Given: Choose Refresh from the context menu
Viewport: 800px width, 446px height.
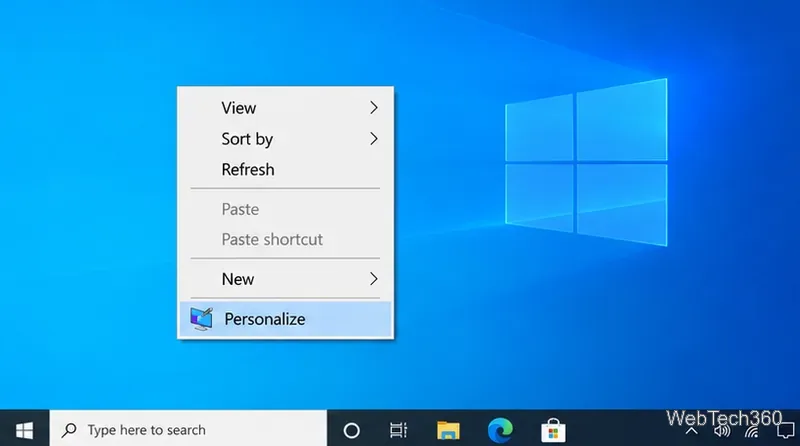Looking at the screenshot, I should 285,169.
